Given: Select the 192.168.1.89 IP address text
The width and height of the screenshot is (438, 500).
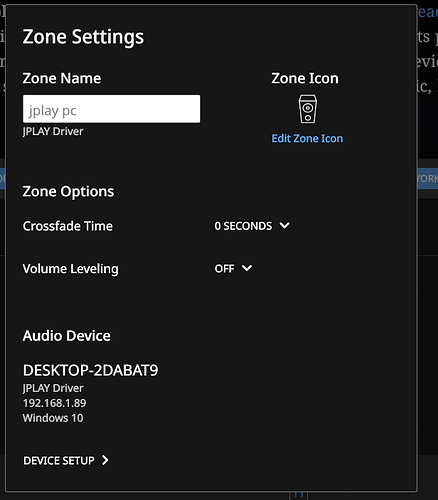Looking at the screenshot, I should point(54,403).
